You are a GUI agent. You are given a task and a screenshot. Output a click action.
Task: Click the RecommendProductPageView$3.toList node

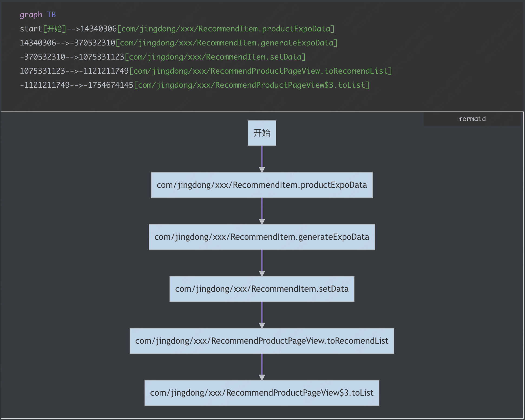click(x=262, y=393)
